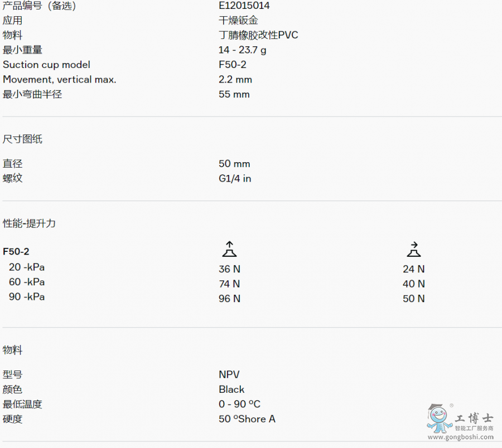Click the Gongboshi mascot logo
The image size is (502, 448).
point(440,419)
